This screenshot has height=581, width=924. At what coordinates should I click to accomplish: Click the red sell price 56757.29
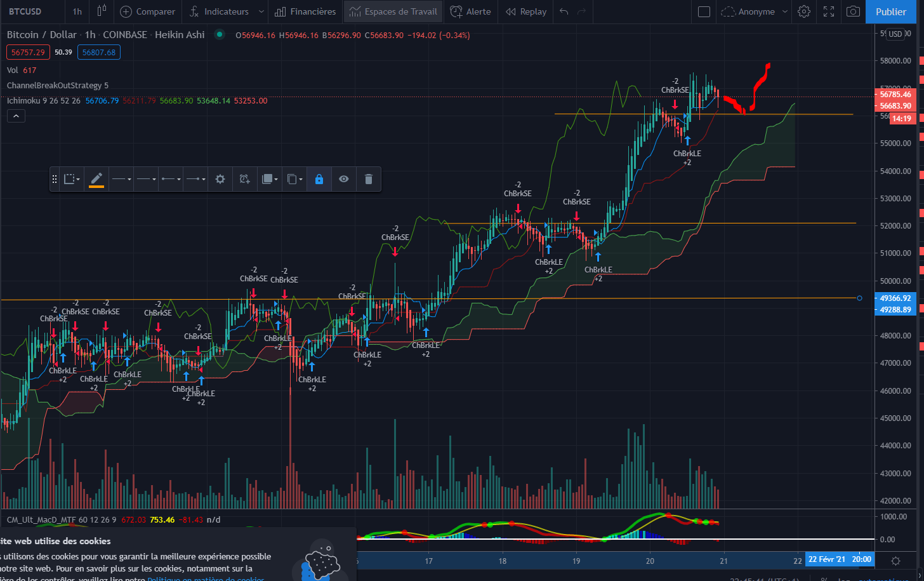pyautogui.click(x=28, y=52)
